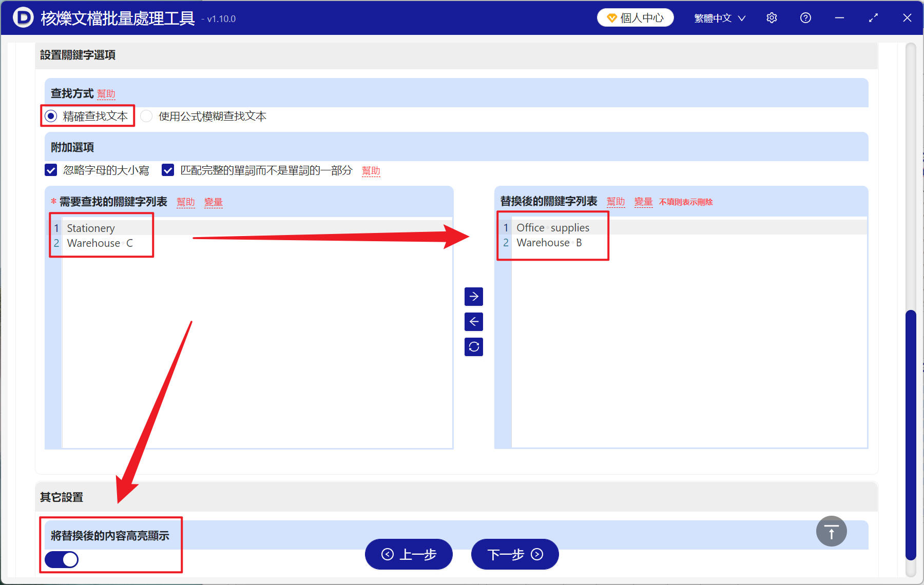Viewport: 924px width, 585px height.
Task: Select 使用公式模糊查找文本 option
Action: tap(146, 116)
